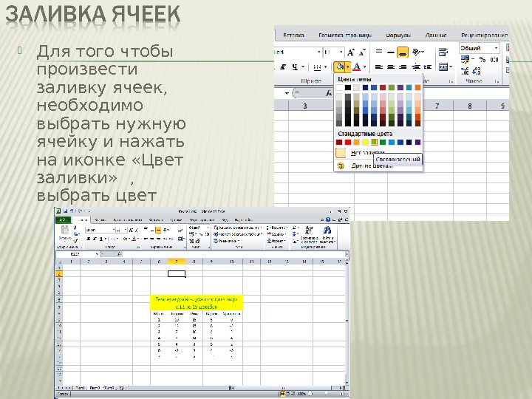Viewport: 532px width, 399px height.
Task: Click the Wrap Text icon in upper ribbon
Action: pyautogui.click(x=443, y=52)
